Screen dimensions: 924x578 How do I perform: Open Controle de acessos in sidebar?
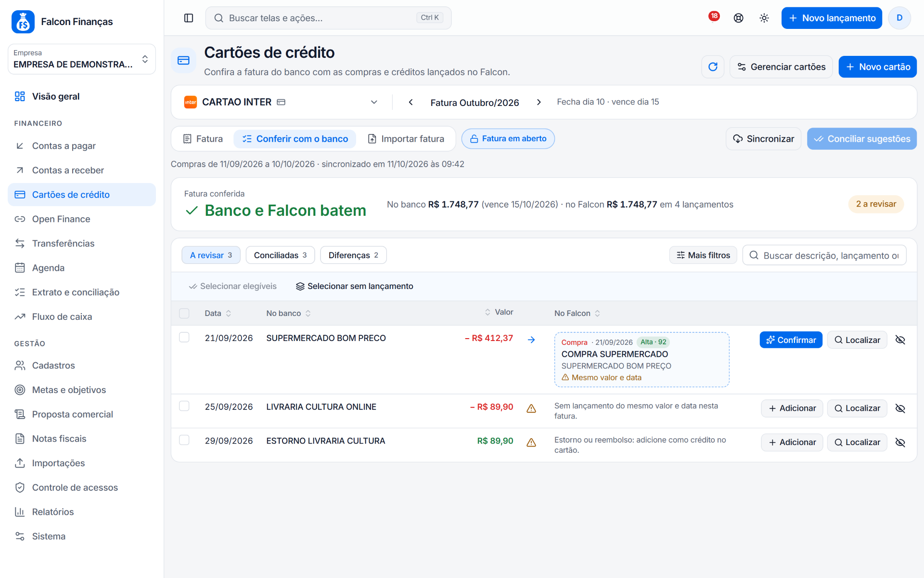click(x=82, y=487)
